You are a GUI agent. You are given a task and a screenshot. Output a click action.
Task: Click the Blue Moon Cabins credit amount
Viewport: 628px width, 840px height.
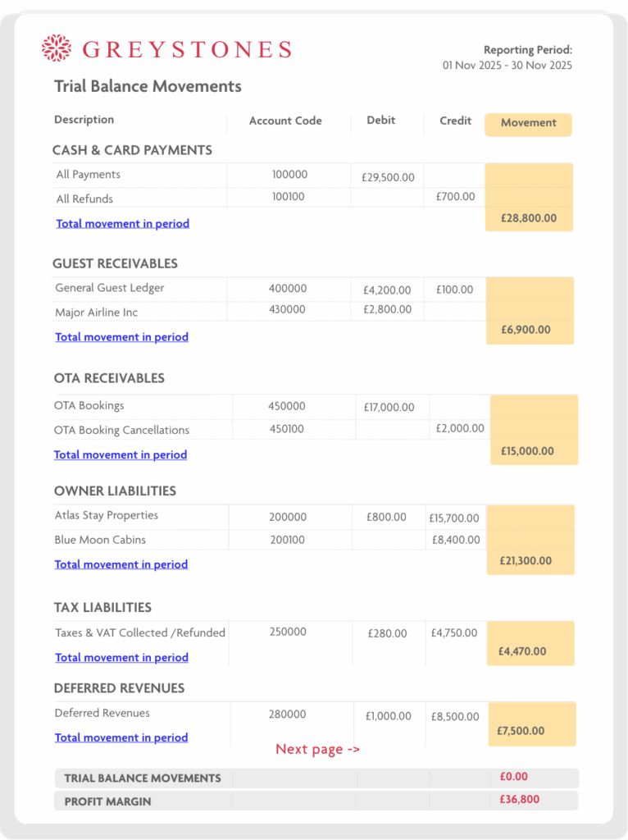(x=455, y=540)
